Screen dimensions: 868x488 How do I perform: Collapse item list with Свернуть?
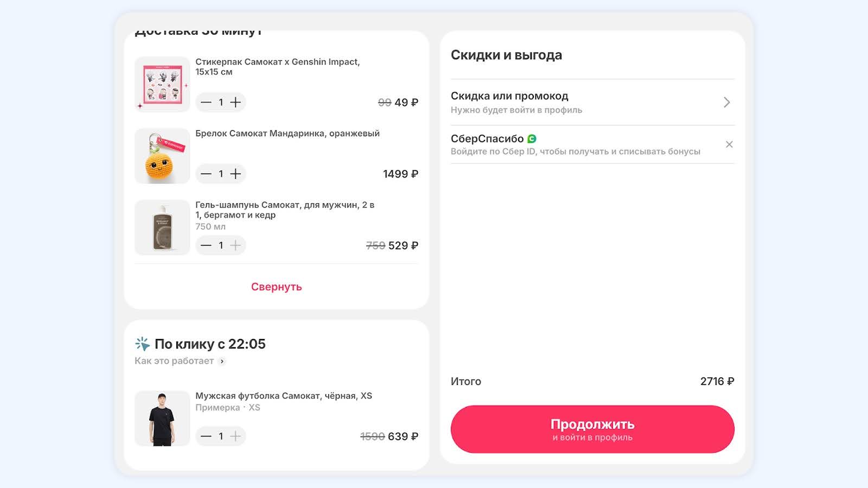click(276, 287)
